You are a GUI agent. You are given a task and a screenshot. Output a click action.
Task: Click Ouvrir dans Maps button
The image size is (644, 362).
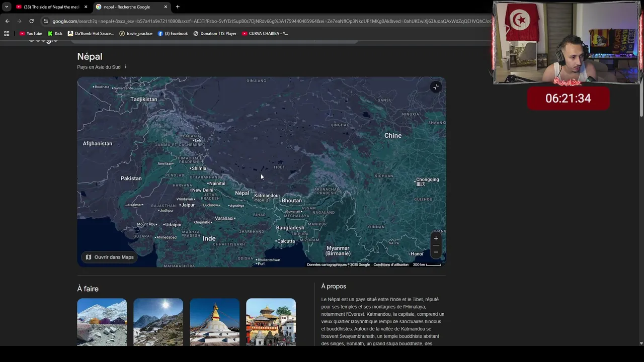pos(110,257)
